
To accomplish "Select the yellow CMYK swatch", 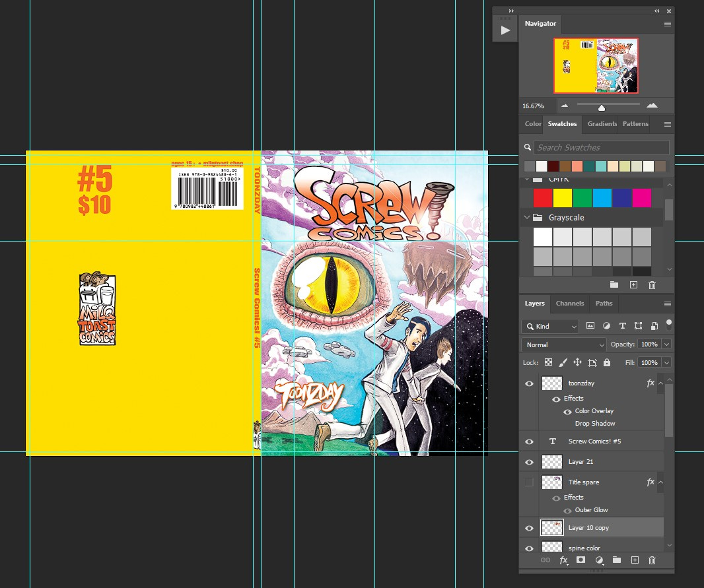I will click(563, 198).
